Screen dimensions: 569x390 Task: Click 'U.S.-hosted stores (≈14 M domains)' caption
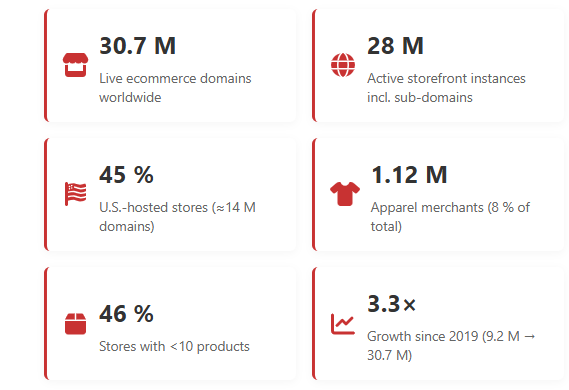(177, 217)
